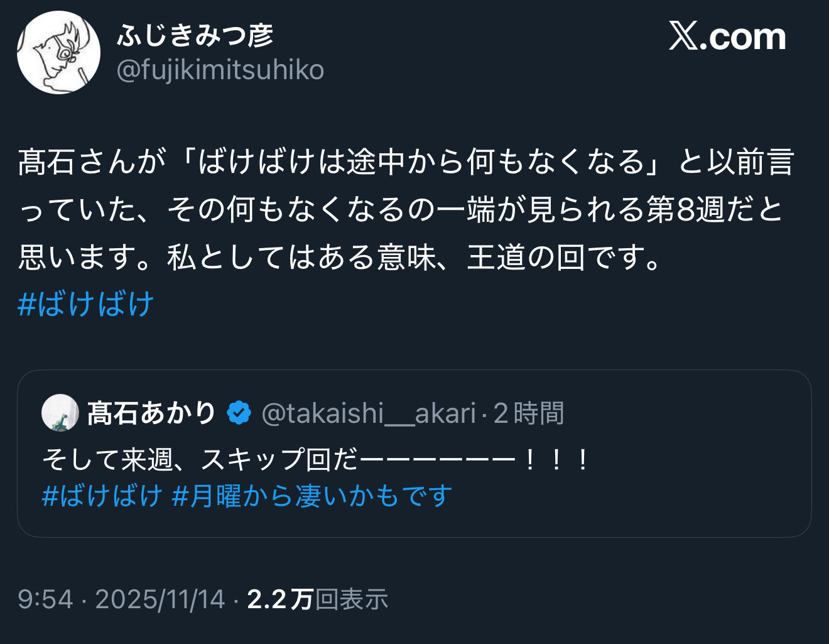Click ふじきみつ彦's profile avatar
The image size is (829, 644).
[58, 52]
